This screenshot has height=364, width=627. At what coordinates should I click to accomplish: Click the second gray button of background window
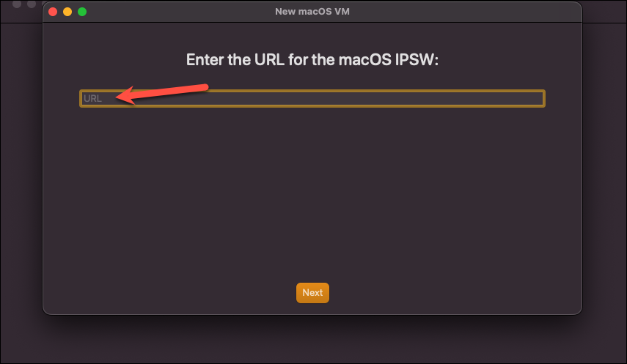(32, 4)
